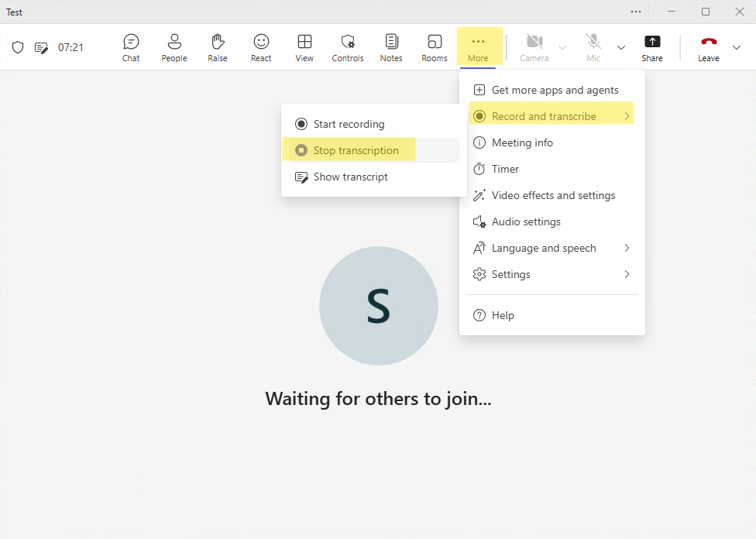This screenshot has width=756, height=539.
Task: Open meeting Controls
Action: [348, 47]
